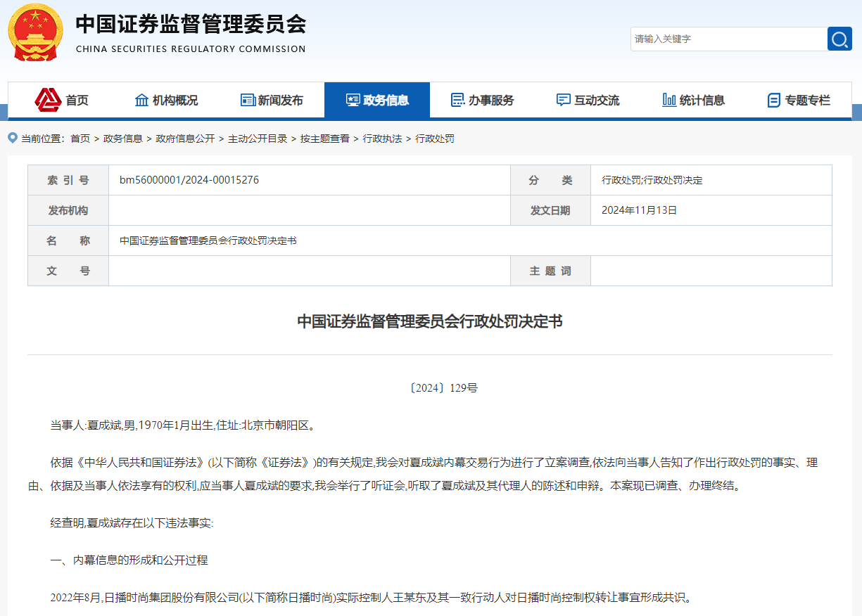Open the 政务信息 navigation tab
The image size is (862, 616).
coord(377,100)
